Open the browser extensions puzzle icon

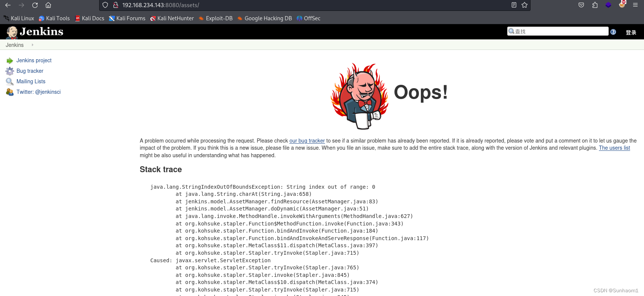click(595, 5)
